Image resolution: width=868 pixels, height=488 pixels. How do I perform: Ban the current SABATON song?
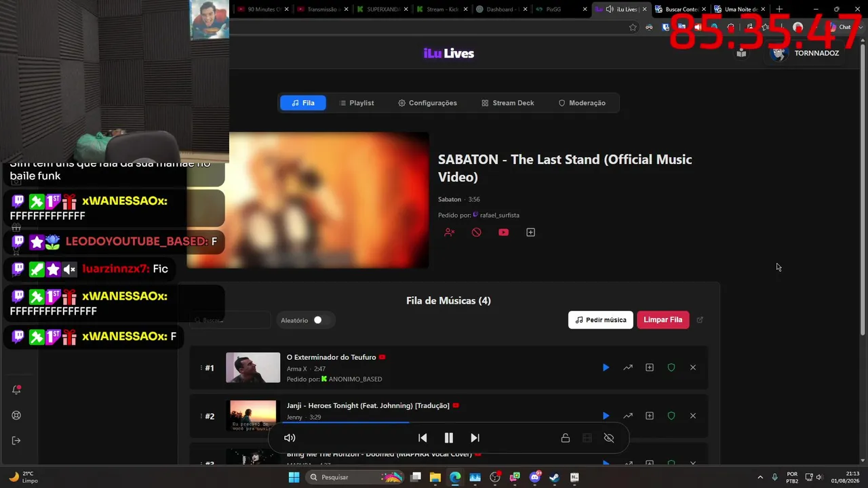[476, 232]
